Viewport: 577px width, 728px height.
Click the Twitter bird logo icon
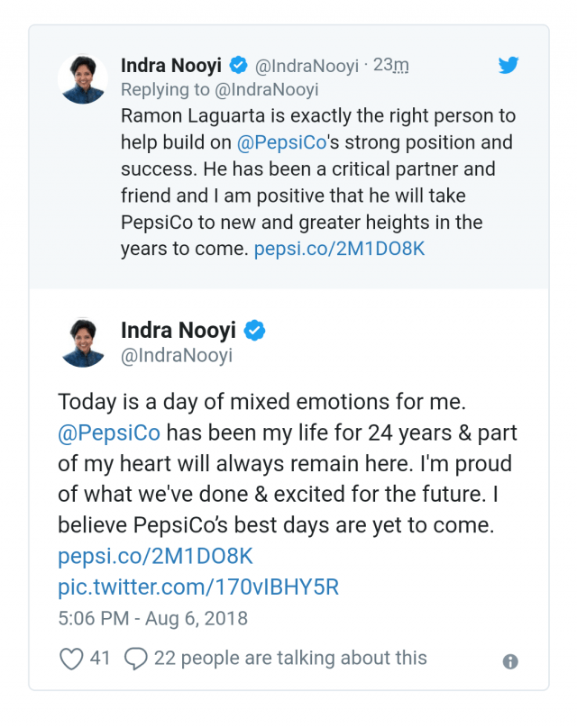tap(509, 65)
